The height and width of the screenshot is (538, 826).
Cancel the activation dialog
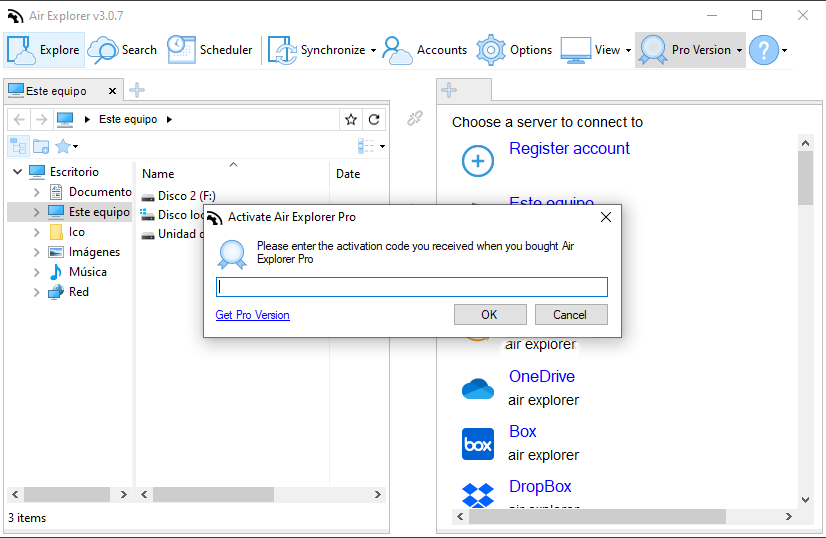point(571,315)
